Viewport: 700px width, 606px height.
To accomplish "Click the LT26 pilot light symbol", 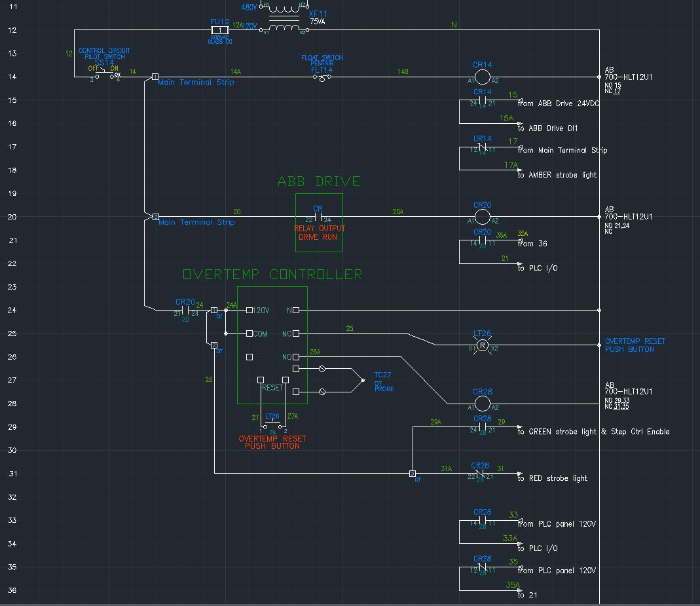I will coord(483,345).
